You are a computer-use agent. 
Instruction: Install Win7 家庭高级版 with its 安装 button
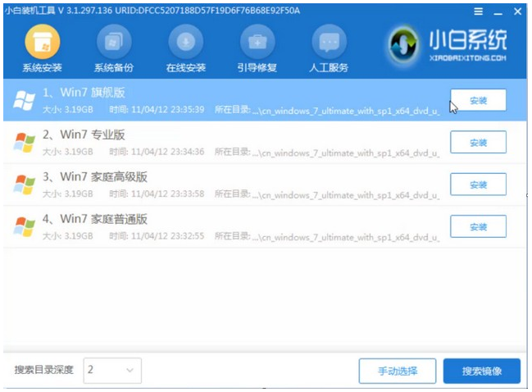click(x=479, y=185)
